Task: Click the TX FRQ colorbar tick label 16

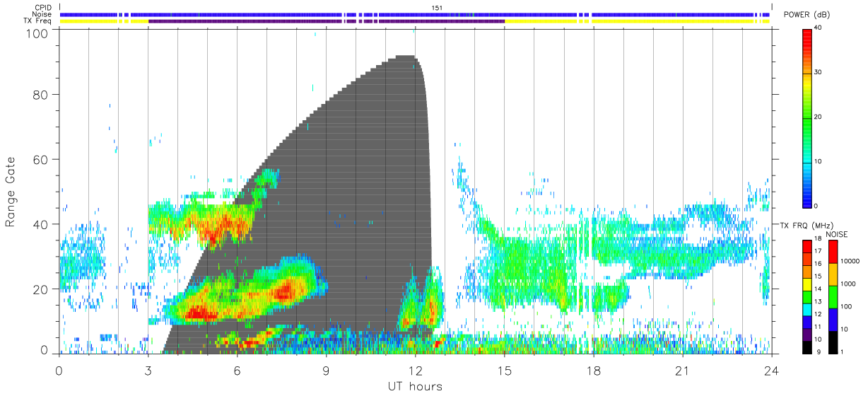Action: pos(817,264)
